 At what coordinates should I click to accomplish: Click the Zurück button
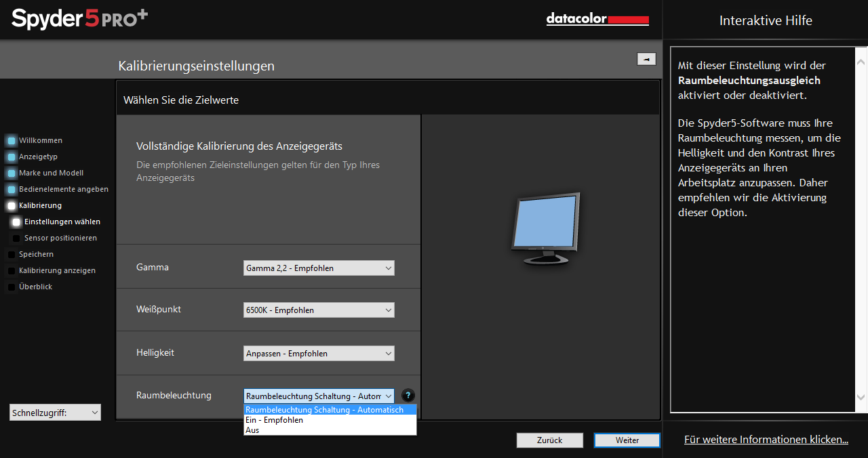click(x=550, y=440)
